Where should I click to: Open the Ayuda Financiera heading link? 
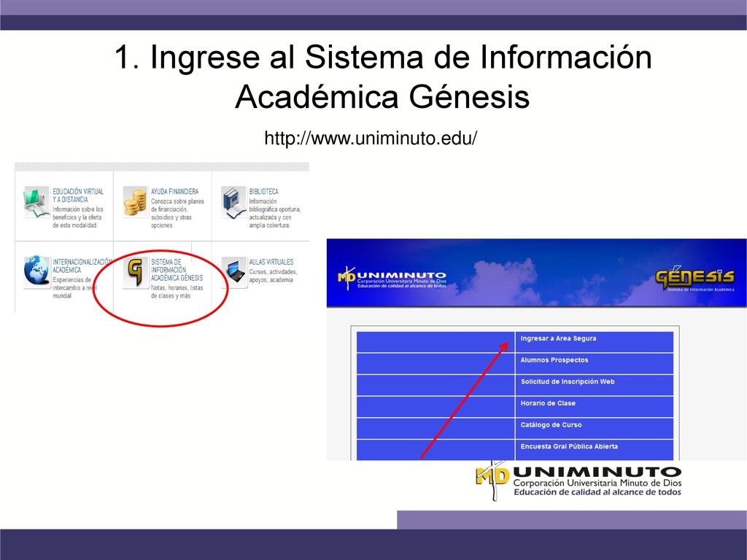[x=174, y=192]
